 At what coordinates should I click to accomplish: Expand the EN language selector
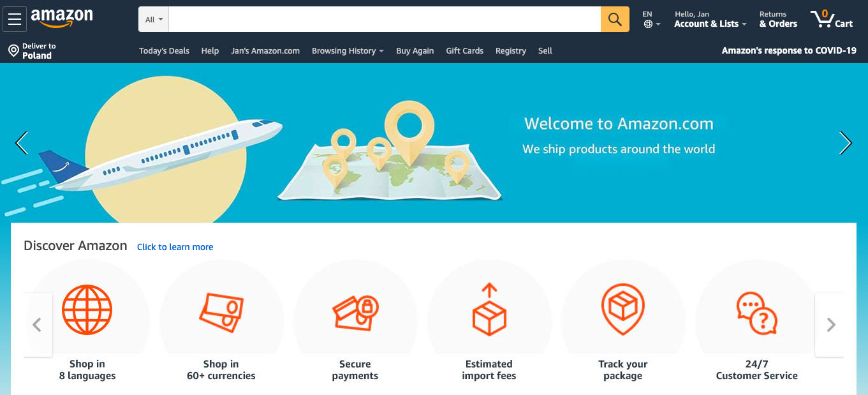coord(651,19)
